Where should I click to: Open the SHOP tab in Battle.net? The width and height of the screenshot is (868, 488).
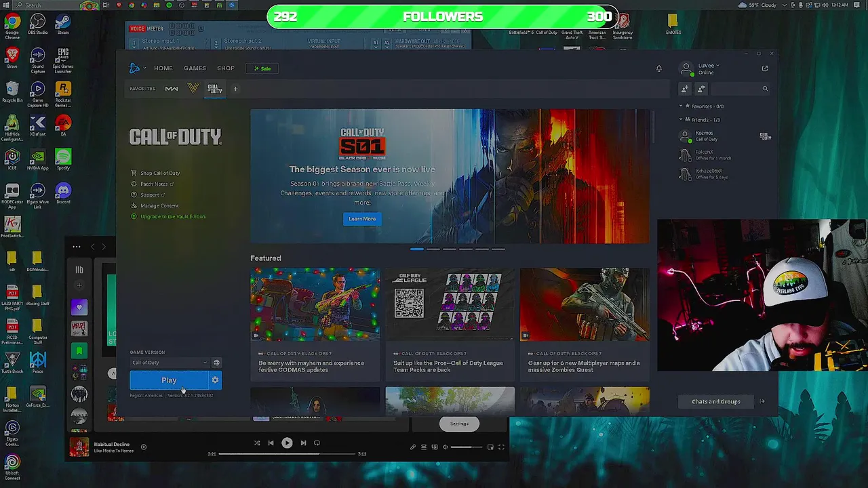226,68
